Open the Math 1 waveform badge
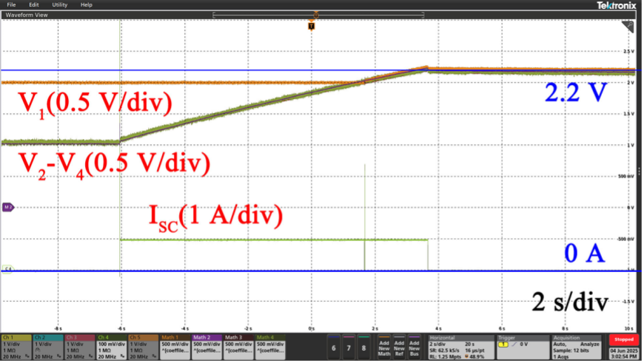Image resolution: width=644 pixels, height=363 pixels. click(x=175, y=347)
